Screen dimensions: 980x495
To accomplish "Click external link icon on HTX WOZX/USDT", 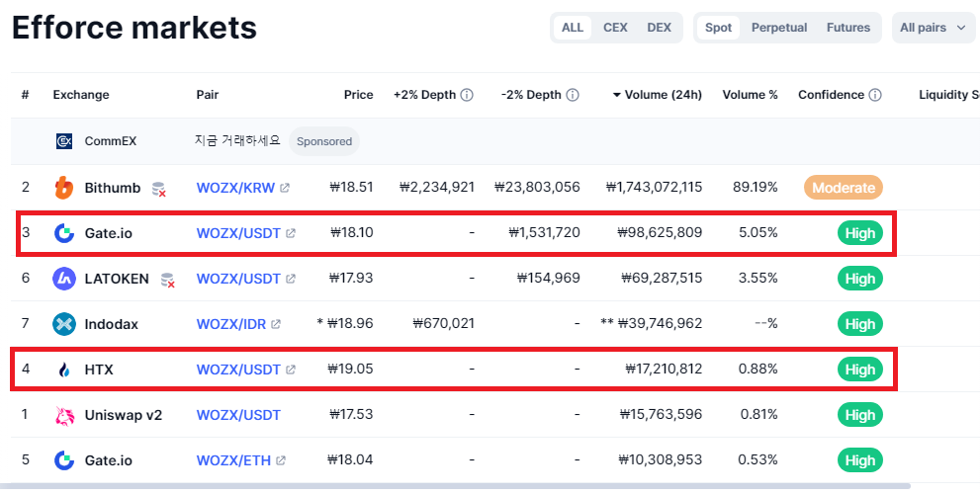I will coord(290,370).
